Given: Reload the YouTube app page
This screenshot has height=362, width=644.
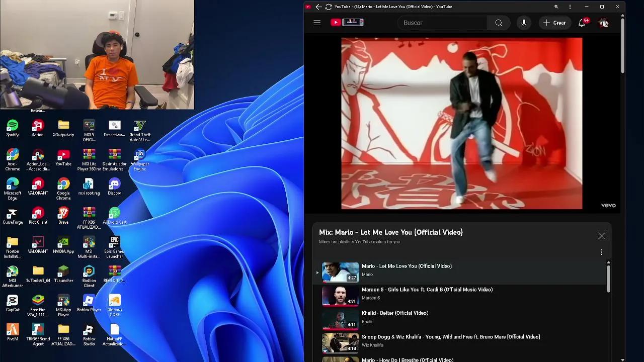Looking at the screenshot, I should (x=329, y=7).
